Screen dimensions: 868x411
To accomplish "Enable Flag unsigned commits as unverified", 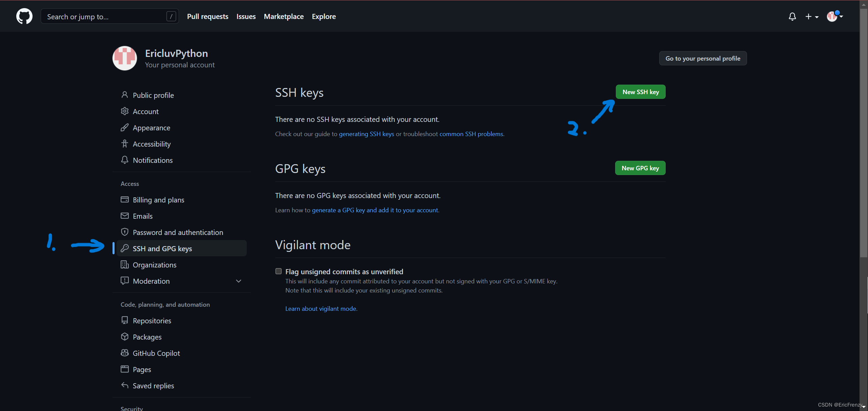I will pyautogui.click(x=279, y=271).
